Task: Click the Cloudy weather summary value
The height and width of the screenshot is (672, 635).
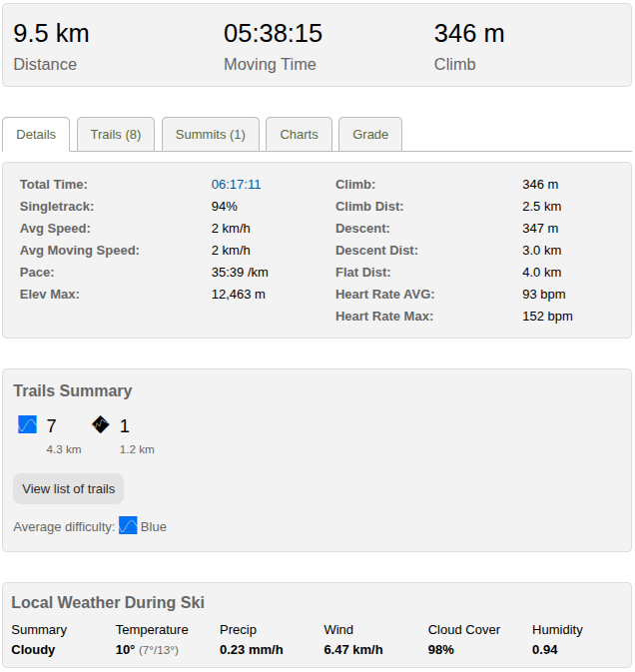Action: (x=33, y=650)
